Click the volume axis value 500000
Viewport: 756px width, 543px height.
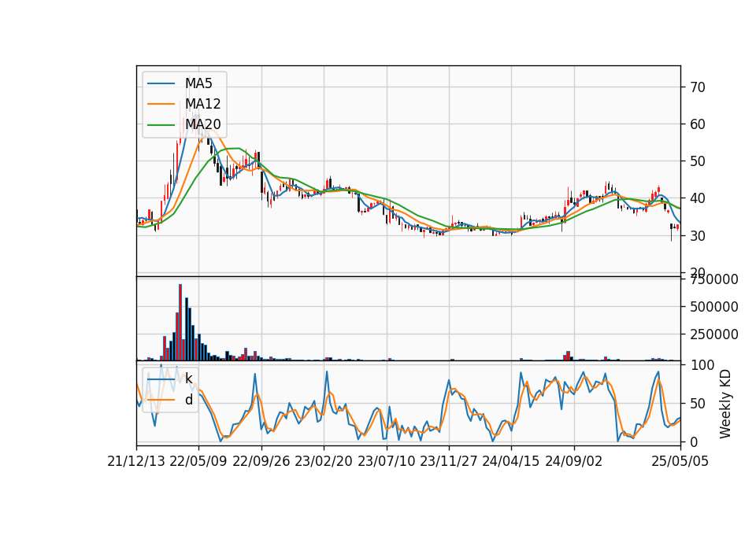[x=714, y=307]
